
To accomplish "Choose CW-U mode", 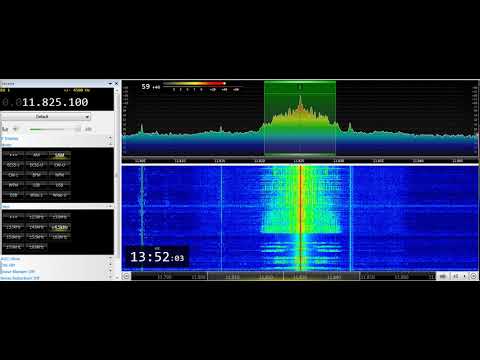I will [59, 165].
